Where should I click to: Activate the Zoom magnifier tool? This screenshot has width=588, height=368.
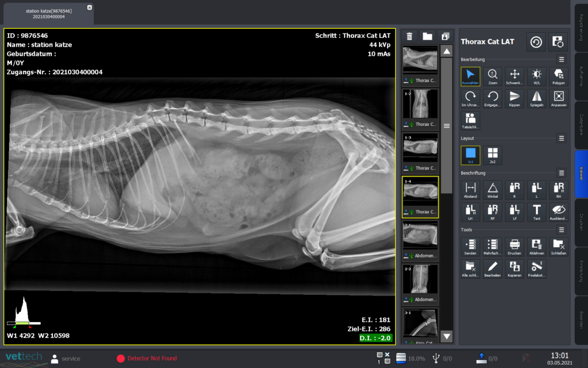(x=492, y=76)
